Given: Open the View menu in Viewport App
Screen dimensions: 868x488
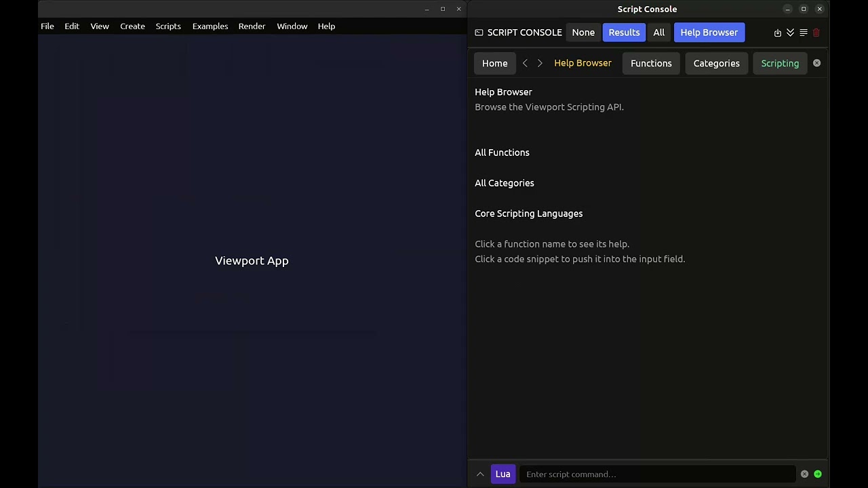Looking at the screenshot, I should 100,26.
